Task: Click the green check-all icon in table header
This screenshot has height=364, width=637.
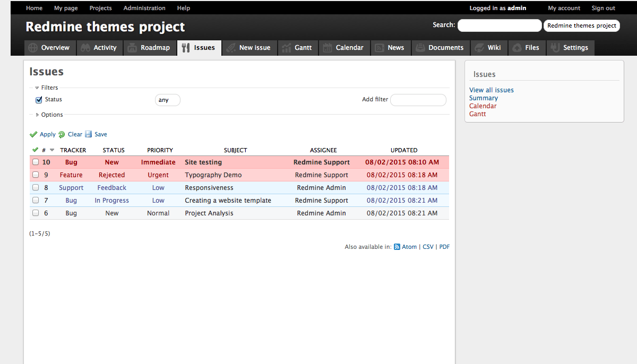Action: [x=35, y=150]
